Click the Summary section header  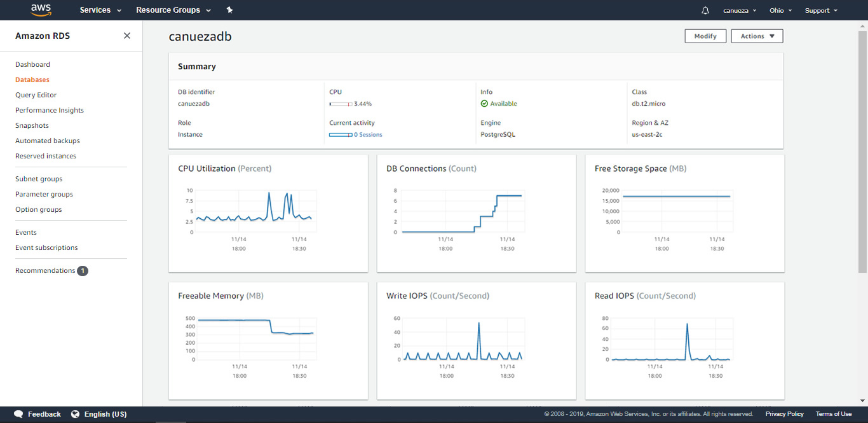point(197,66)
